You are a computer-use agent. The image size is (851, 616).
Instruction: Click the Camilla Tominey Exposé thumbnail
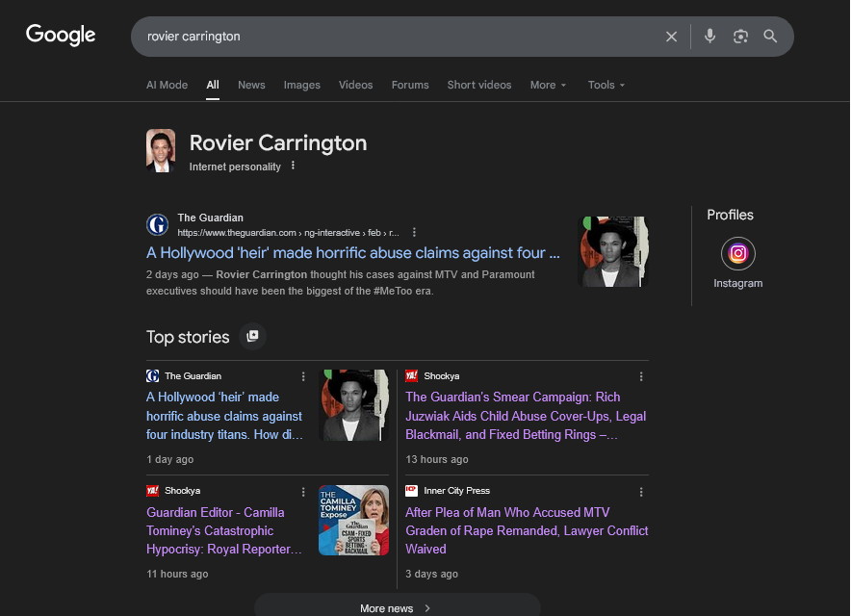click(353, 520)
